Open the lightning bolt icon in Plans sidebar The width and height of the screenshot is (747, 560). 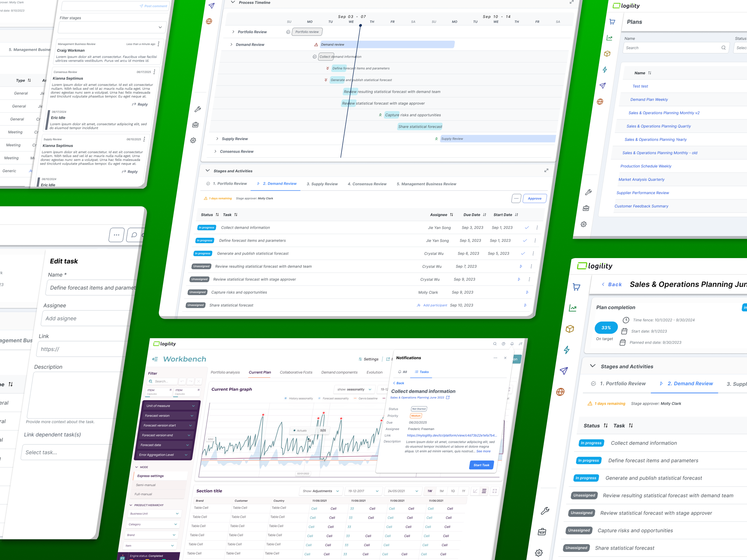coord(605,70)
